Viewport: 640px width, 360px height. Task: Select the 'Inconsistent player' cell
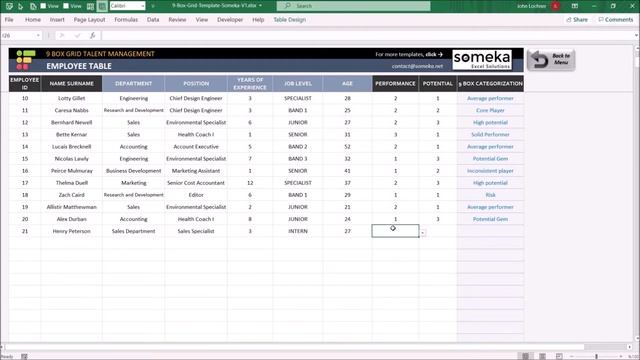pos(490,171)
